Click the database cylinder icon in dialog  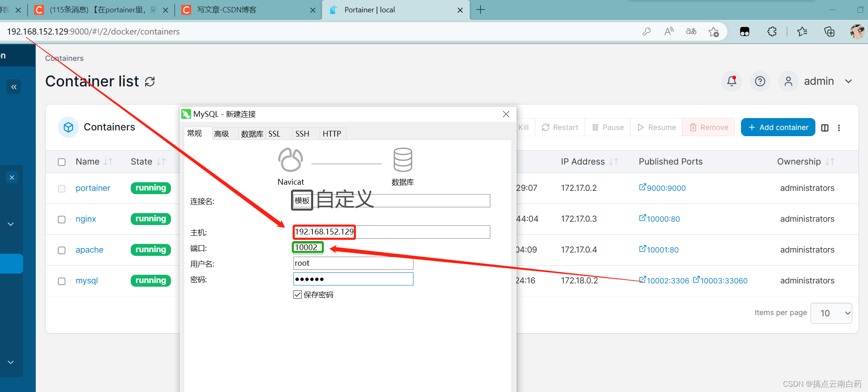403,160
